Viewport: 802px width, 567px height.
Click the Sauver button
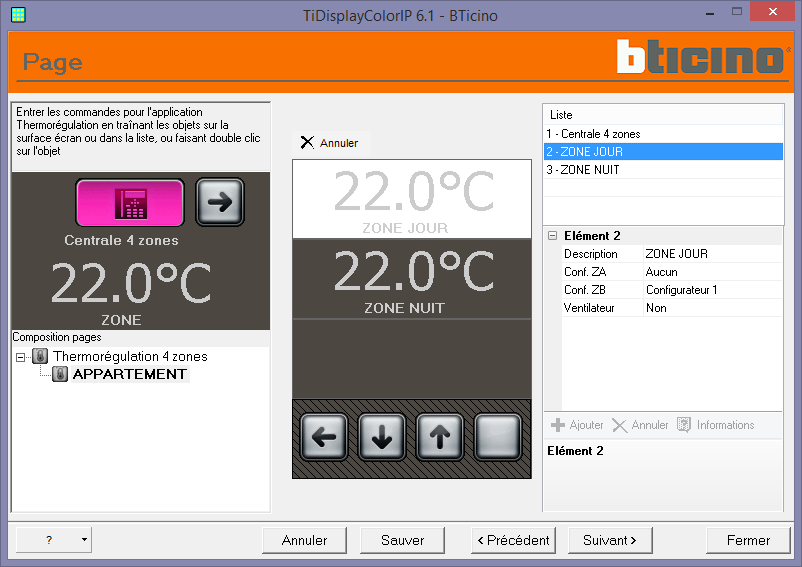403,540
